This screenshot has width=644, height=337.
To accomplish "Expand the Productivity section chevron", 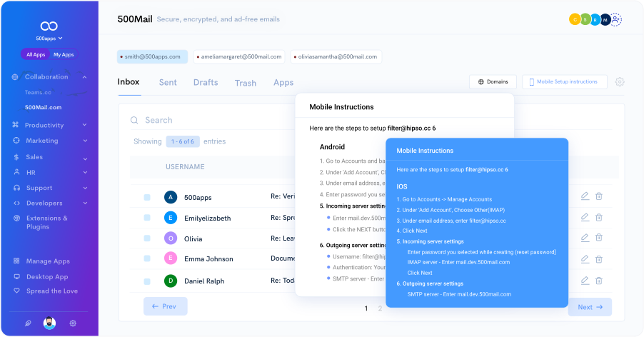I will coord(85,125).
